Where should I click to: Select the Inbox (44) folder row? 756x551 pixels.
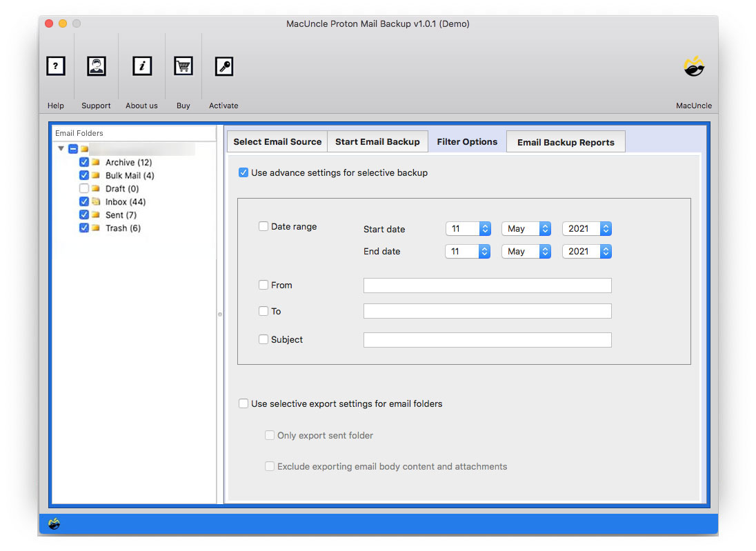[x=126, y=201]
